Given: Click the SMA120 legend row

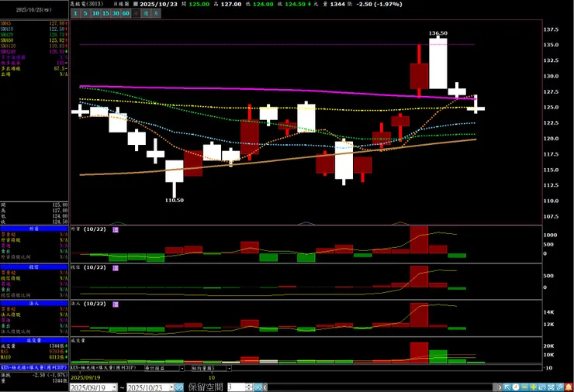Looking at the screenshot, I should (34, 46).
